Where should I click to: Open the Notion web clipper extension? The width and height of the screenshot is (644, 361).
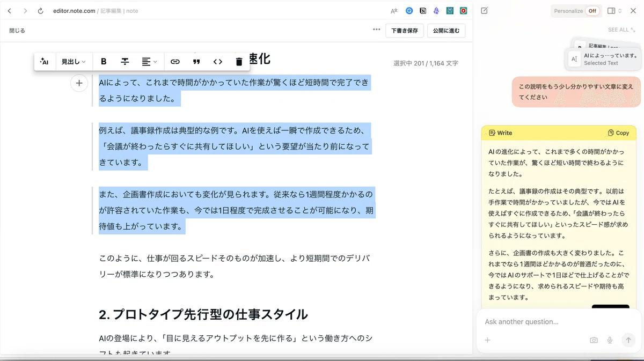(423, 11)
